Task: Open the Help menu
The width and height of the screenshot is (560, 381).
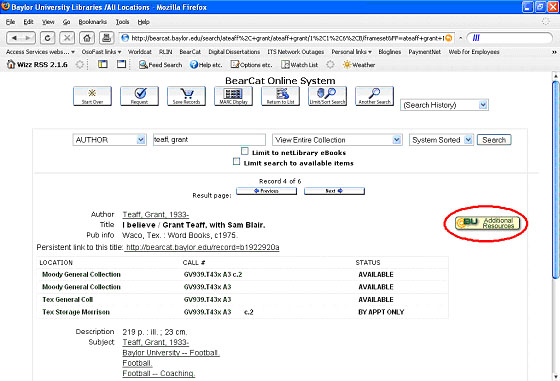Action: pos(144,22)
